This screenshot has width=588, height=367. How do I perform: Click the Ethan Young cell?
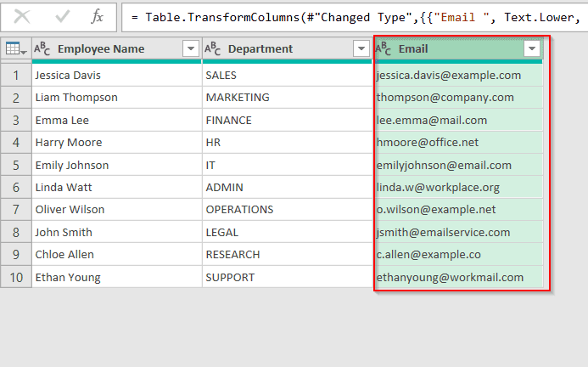[x=117, y=277]
